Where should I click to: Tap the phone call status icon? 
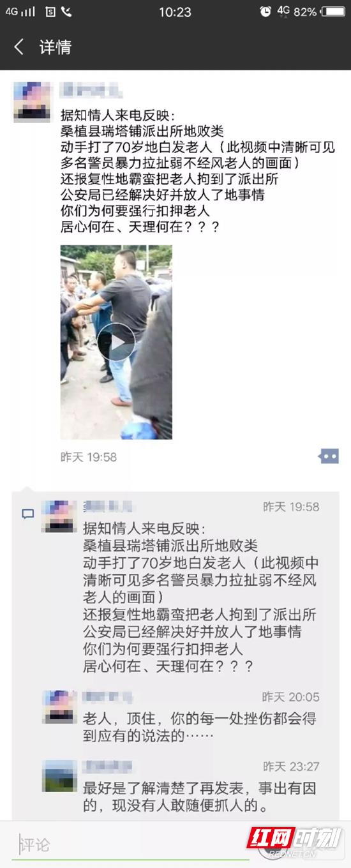[x=66, y=11]
